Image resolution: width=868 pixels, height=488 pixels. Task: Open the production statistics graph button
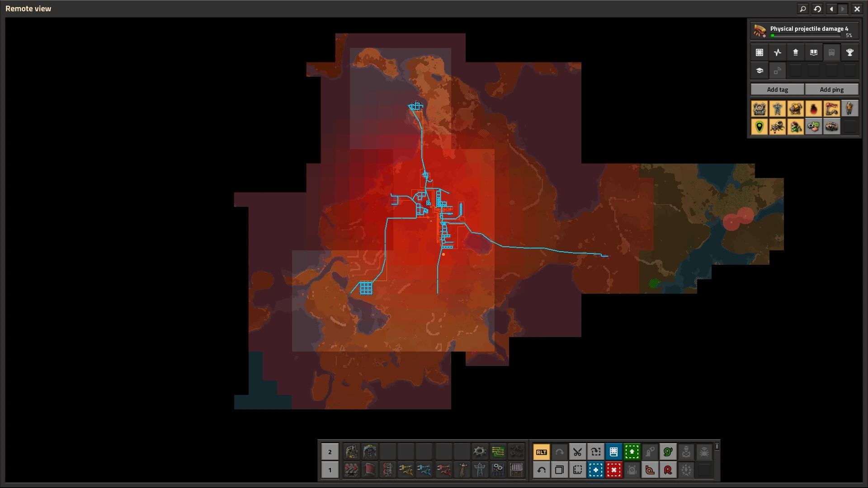coord(778,52)
